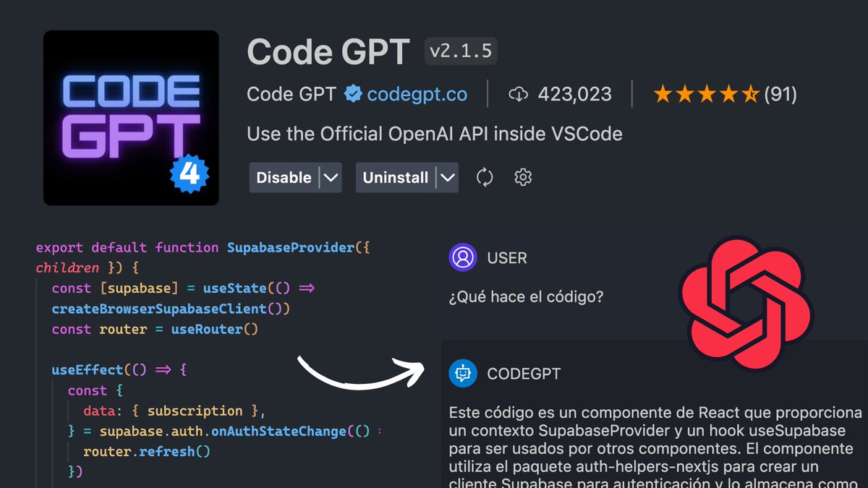868x488 pixels.
Task: Click the 'Code GPT' publisher name
Action: [x=292, y=94]
